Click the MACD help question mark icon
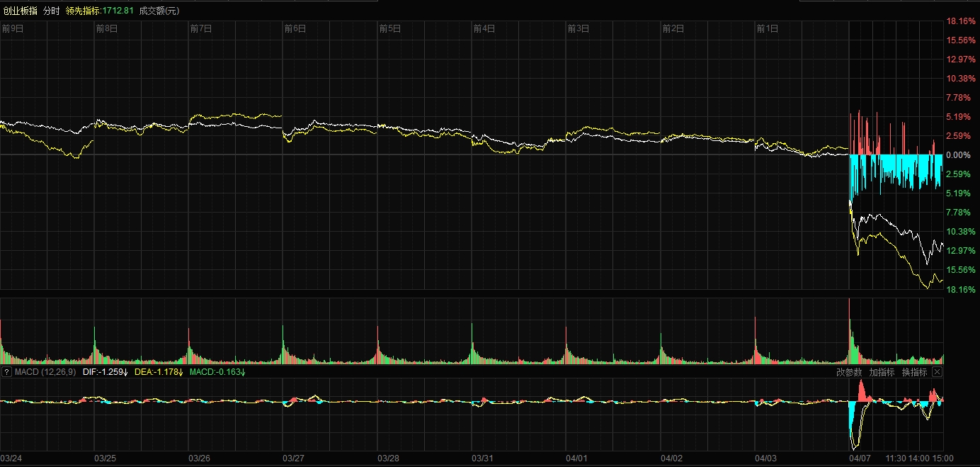The width and height of the screenshot is (980, 467). coord(6,372)
